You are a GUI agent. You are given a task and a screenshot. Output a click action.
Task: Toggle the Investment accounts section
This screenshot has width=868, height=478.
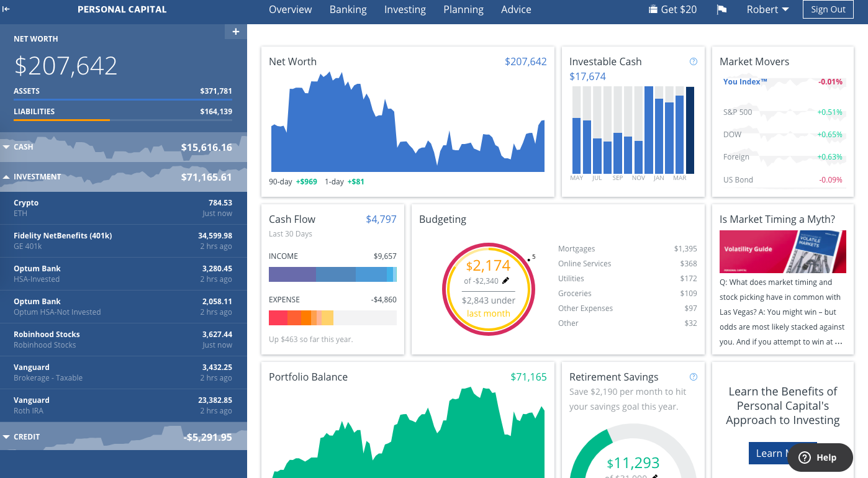click(124, 177)
